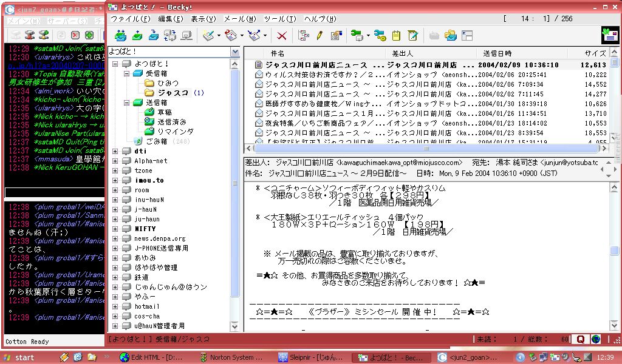
Task: Open the green wrench dropdown arrow
Action: click(367, 36)
